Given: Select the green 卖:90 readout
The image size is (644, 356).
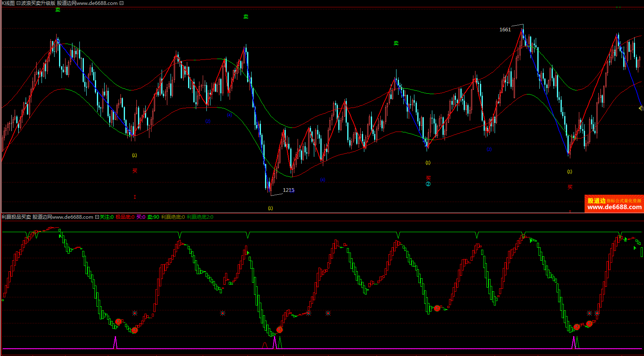Looking at the screenshot, I should point(153,217).
